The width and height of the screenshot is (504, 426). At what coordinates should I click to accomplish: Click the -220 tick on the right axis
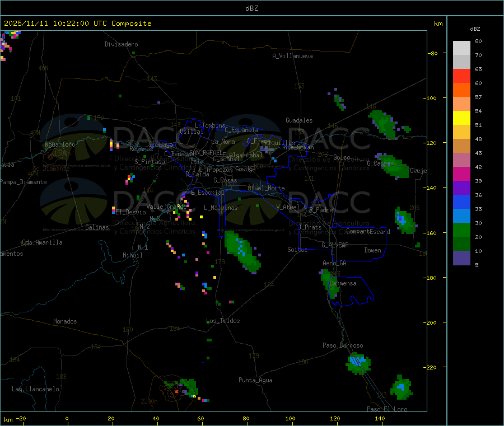coord(430,368)
